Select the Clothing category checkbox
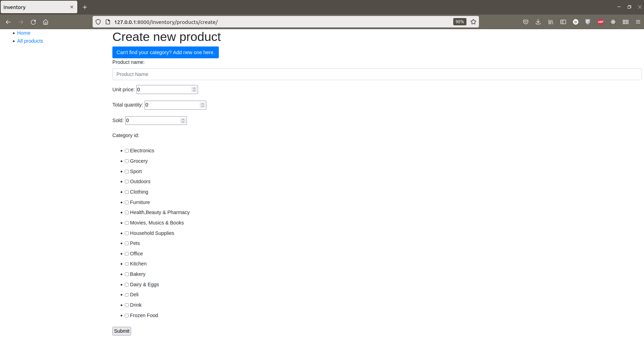The width and height of the screenshot is (644, 340). click(x=127, y=192)
